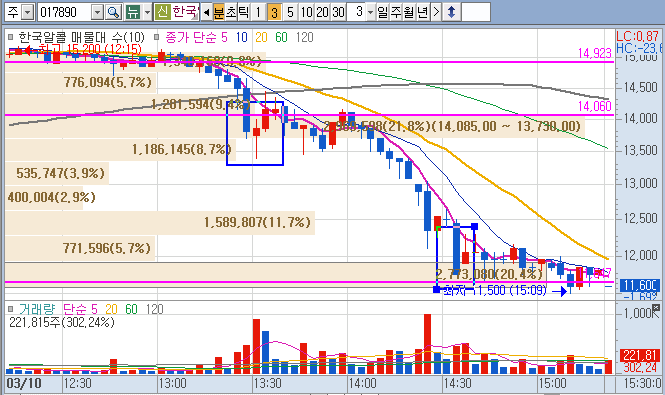Click the blue up-down arrow icon
Viewport: 665px width, 395px height.
click(x=451, y=12)
